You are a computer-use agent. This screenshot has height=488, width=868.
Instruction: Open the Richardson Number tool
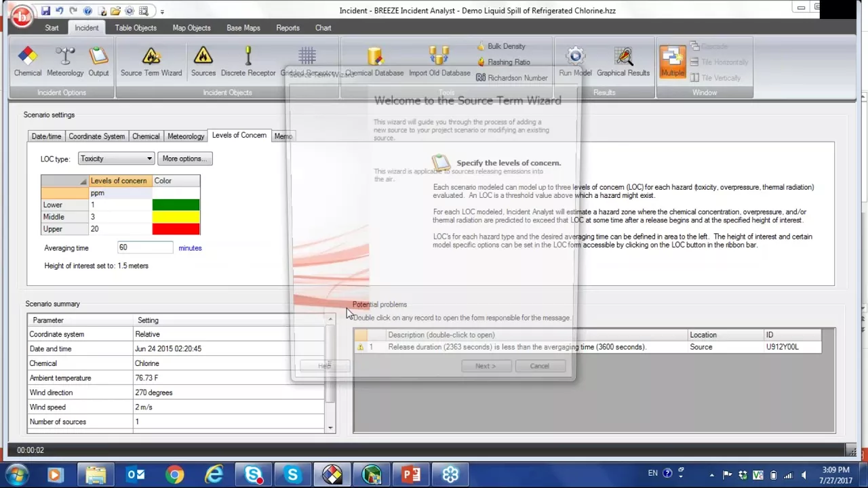pos(511,77)
